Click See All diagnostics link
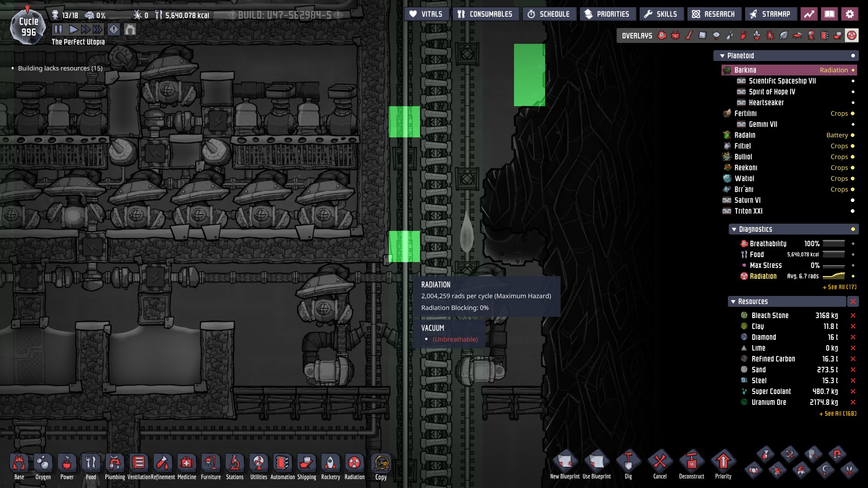This screenshot has height=488, width=868. 839,287
